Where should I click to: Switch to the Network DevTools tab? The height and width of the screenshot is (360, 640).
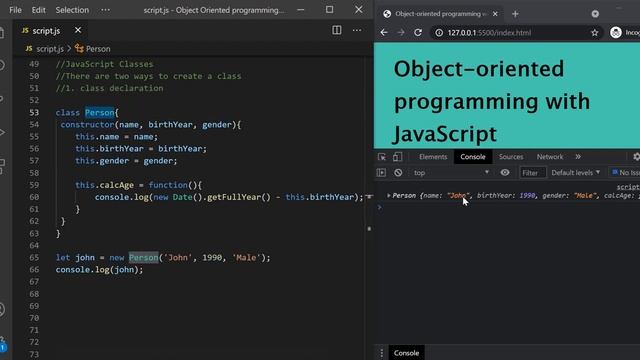point(550,157)
